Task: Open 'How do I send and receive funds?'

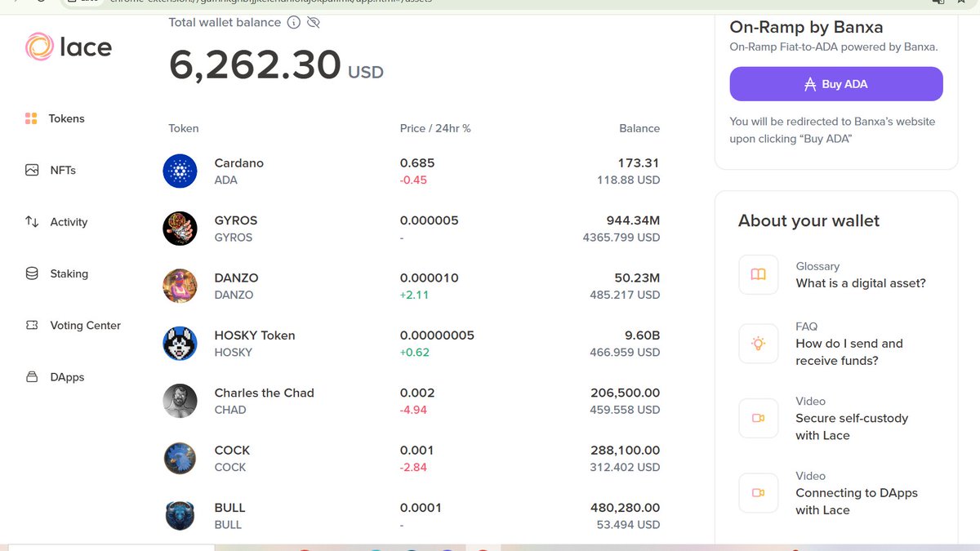Action: 849,352
